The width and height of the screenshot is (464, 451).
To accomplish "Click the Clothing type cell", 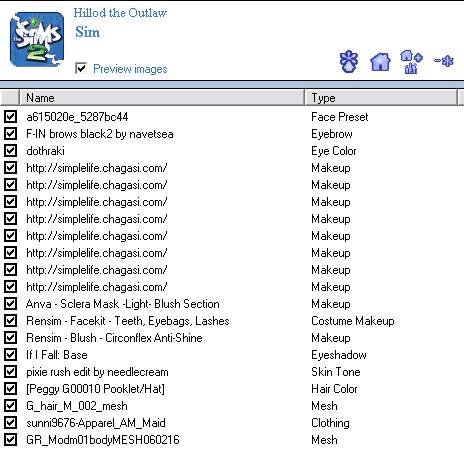I will (x=330, y=423).
